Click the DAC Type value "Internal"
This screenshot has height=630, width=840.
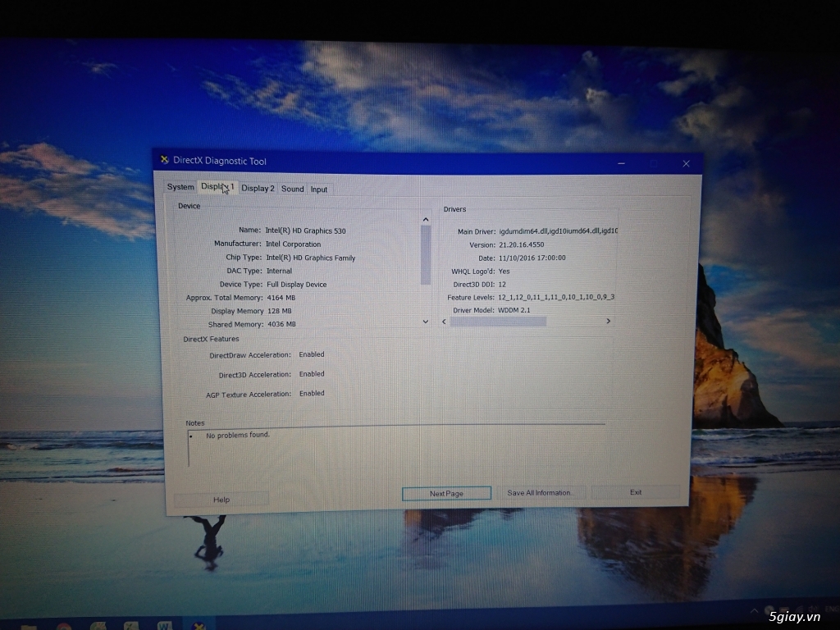point(279,271)
